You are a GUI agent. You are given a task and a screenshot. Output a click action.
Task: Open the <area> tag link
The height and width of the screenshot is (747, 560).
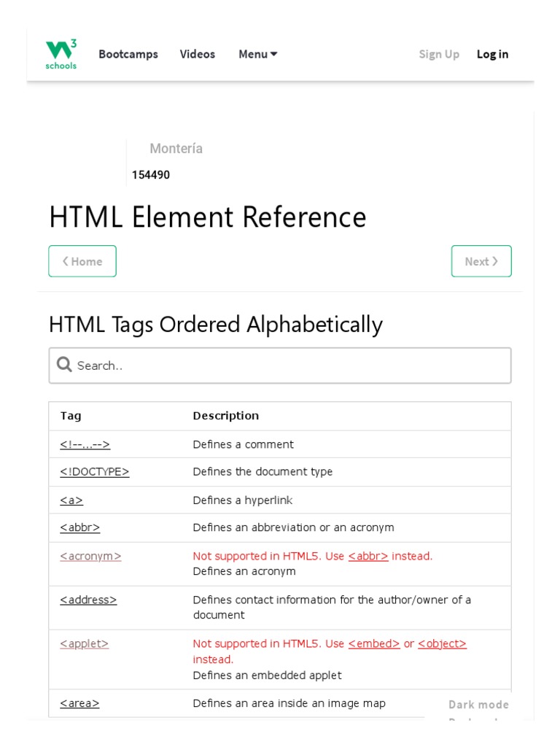point(79,703)
